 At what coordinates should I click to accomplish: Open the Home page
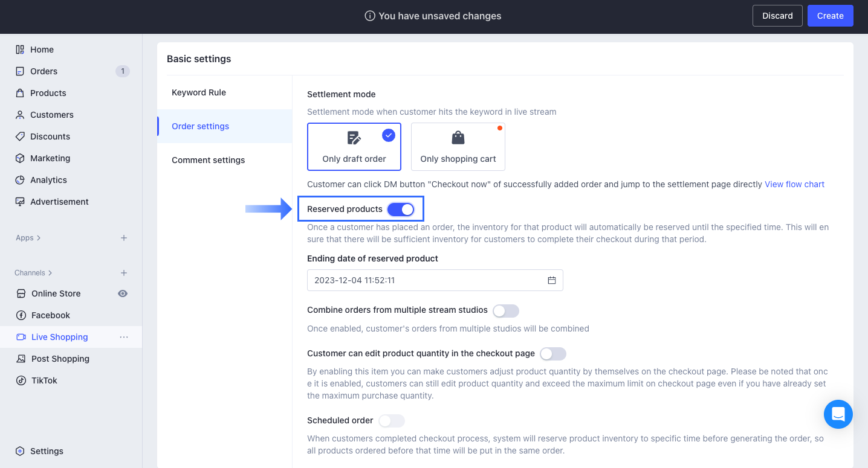(42, 49)
